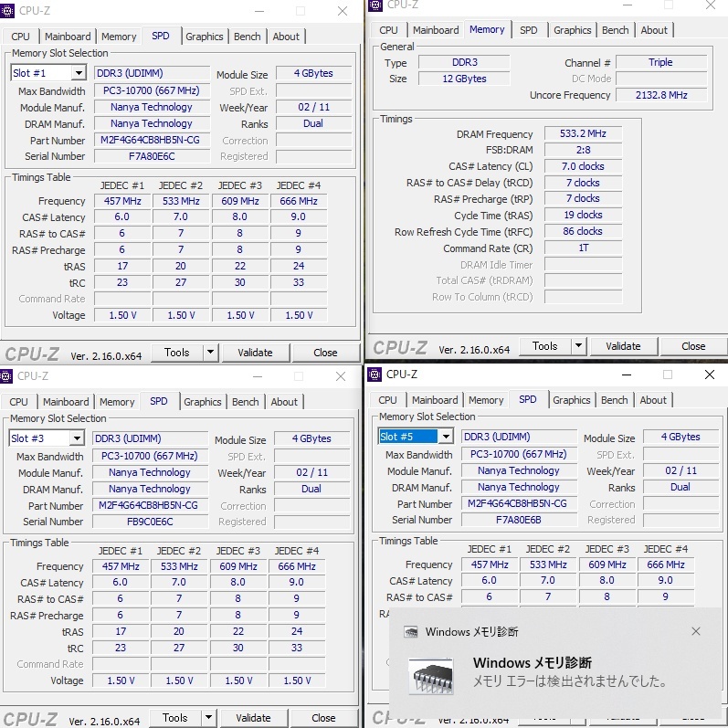Open About tab in Slot #1 window
The width and height of the screenshot is (728, 728).
[286, 37]
